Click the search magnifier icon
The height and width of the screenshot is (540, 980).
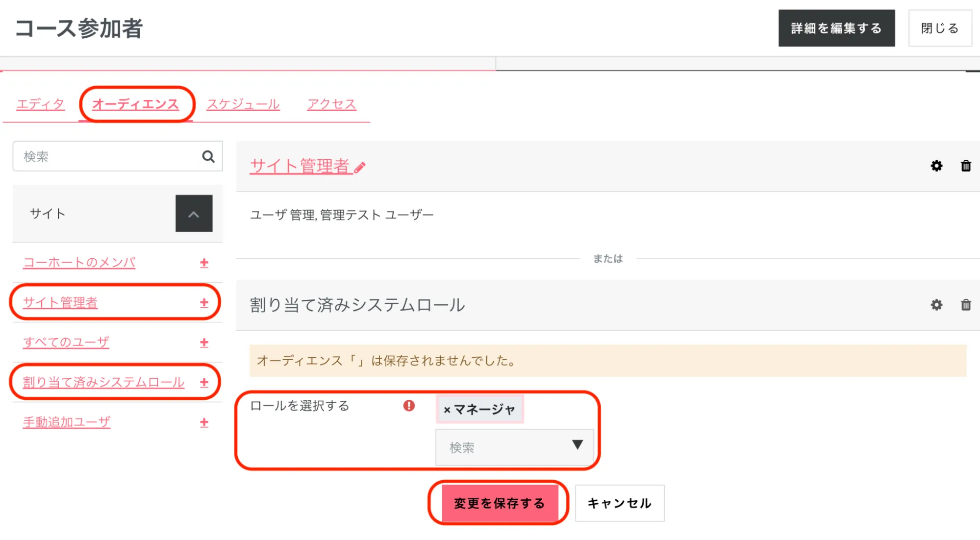point(208,156)
